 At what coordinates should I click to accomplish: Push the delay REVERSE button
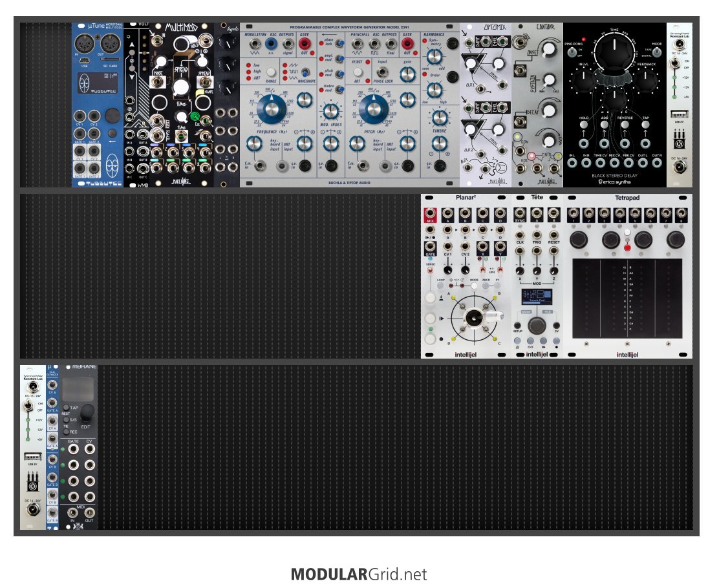[x=625, y=125]
